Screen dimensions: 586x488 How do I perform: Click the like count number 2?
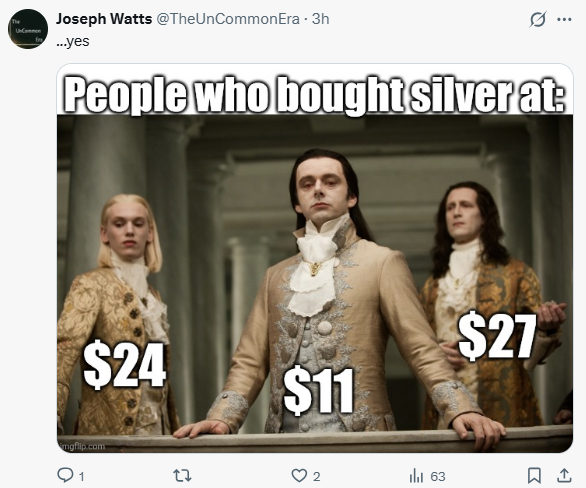(316, 476)
